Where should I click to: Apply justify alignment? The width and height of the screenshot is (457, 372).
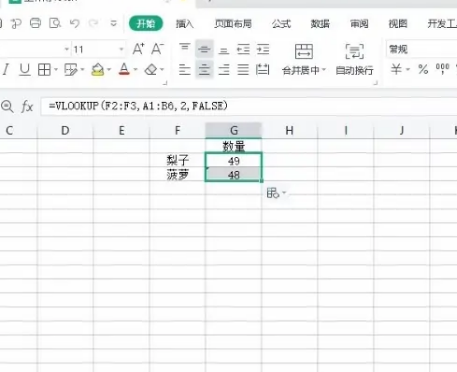[243, 70]
